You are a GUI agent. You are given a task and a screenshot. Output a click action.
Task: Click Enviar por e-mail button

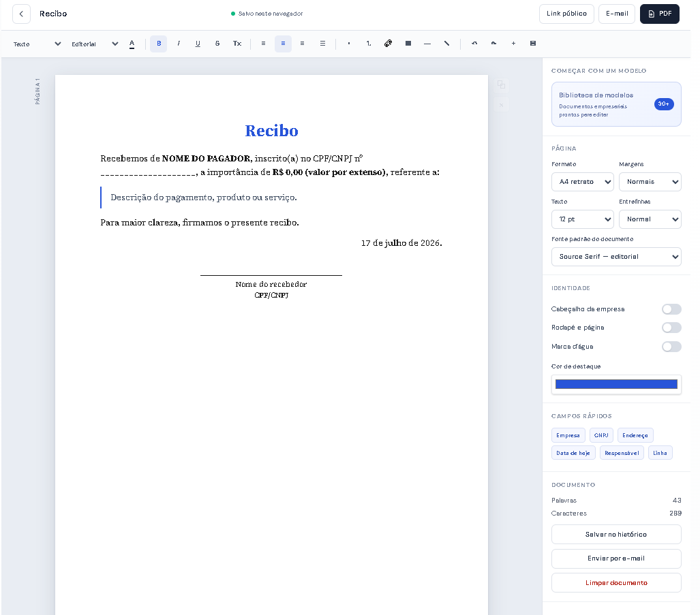pyautogui.click(x=616, y=558)
